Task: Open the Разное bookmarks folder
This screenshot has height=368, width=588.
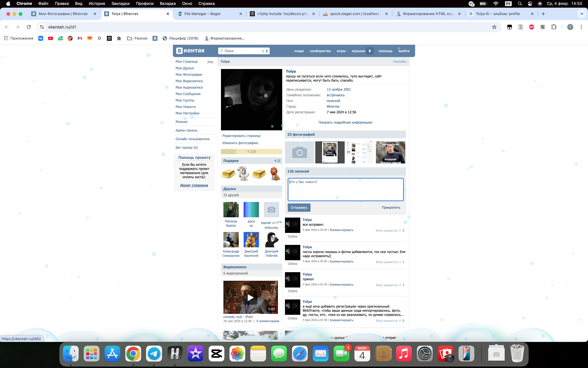Action: pos(137,38)
